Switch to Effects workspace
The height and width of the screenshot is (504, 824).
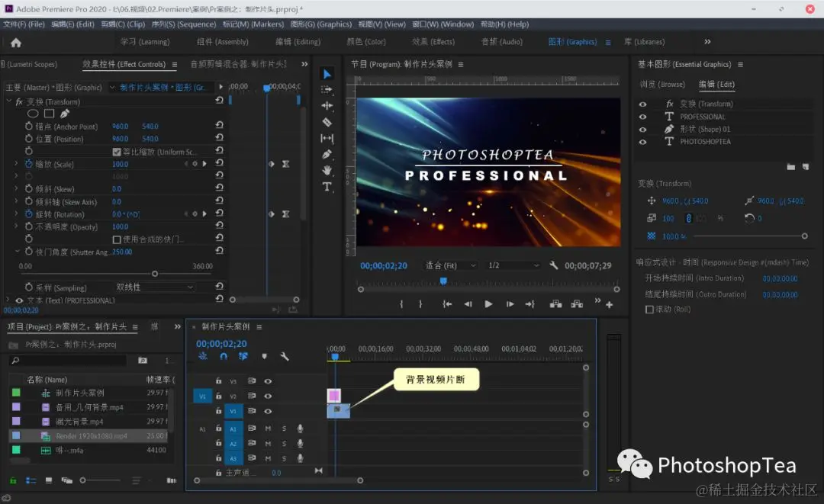tap(433, 41)
